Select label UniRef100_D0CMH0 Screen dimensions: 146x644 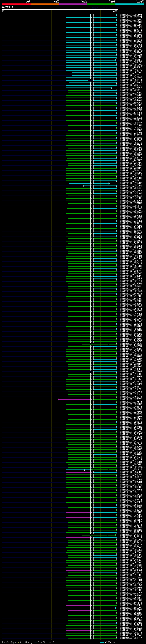click(x=131, y=630)
